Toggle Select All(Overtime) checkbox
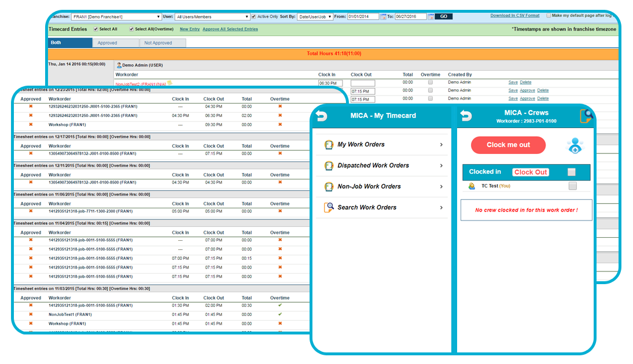Image resolution: width=633 pixels, height=364 pixels. [x=131, y=29]
